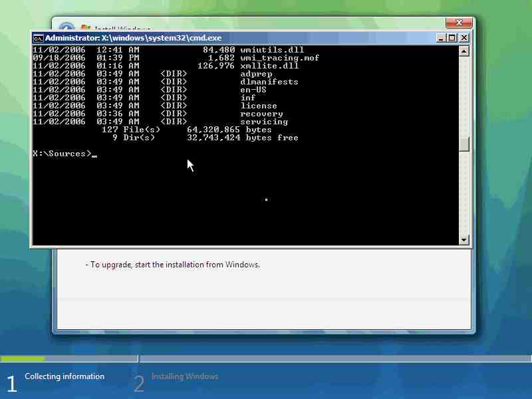Click the recovery directory entry
532x399 pixels.
click(x=261, y=114)
